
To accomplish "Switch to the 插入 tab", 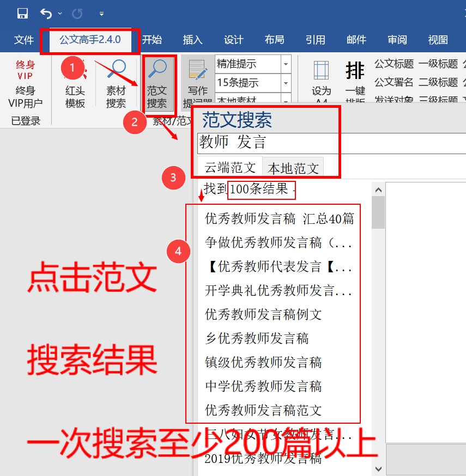I will coord(192,40).
